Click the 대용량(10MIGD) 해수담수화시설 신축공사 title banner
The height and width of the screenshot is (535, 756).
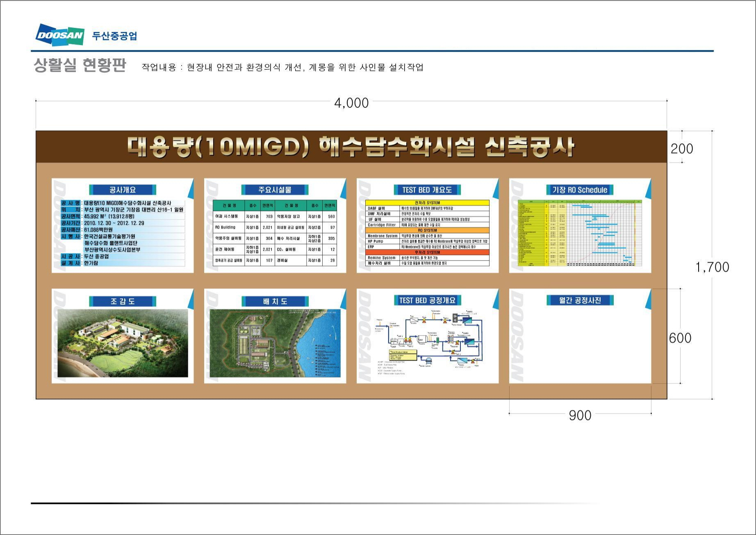tap(351, 147)
